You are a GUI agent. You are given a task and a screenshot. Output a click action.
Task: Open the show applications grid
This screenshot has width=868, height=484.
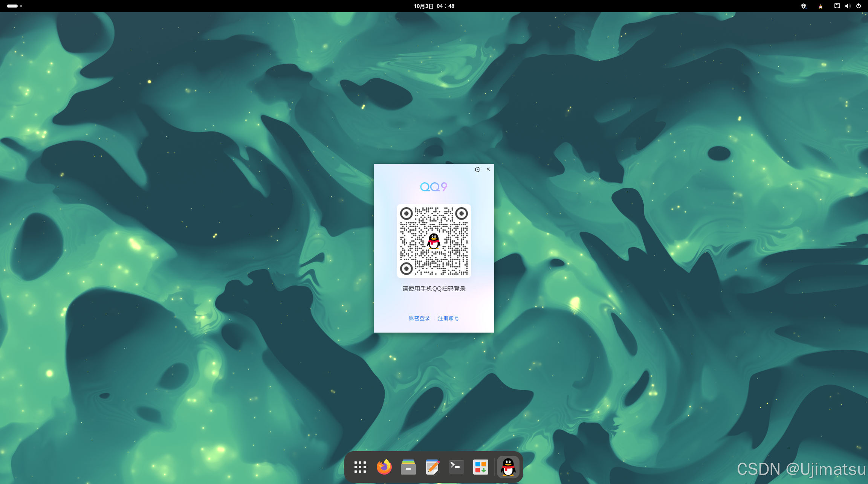pyautogui.click(x=360, y=467)
